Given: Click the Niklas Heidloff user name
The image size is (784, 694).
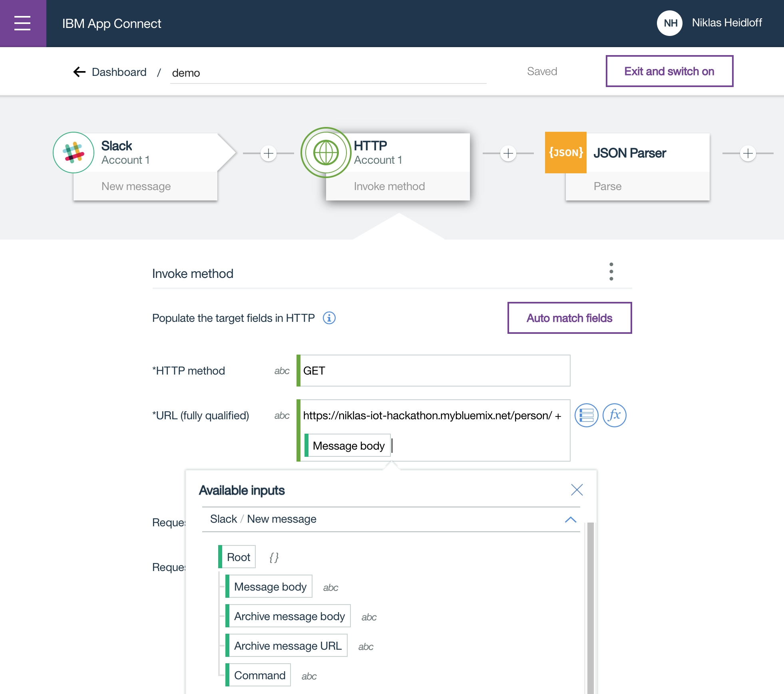Looking at the screenshot, I should coord(727,23).
